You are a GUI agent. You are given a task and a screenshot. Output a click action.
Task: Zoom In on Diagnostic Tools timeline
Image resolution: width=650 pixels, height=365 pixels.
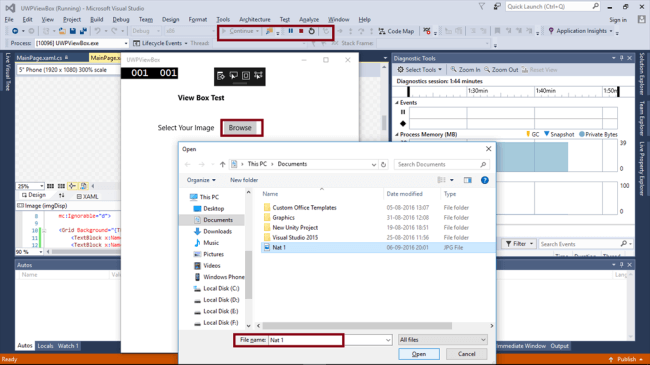[x=465, y=70]
